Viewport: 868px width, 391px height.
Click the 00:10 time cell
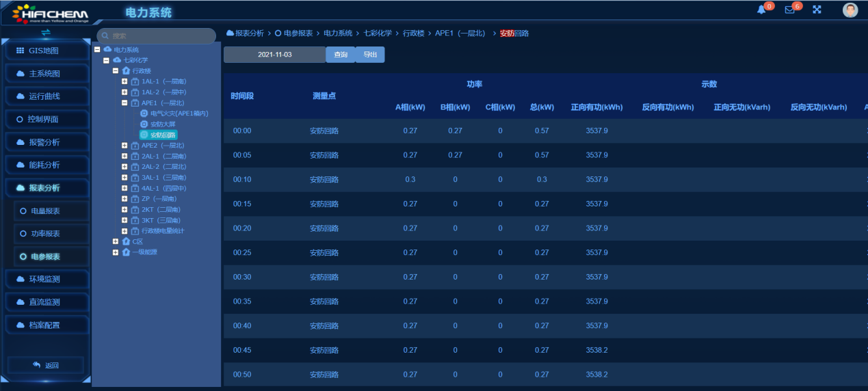point(242,180)
